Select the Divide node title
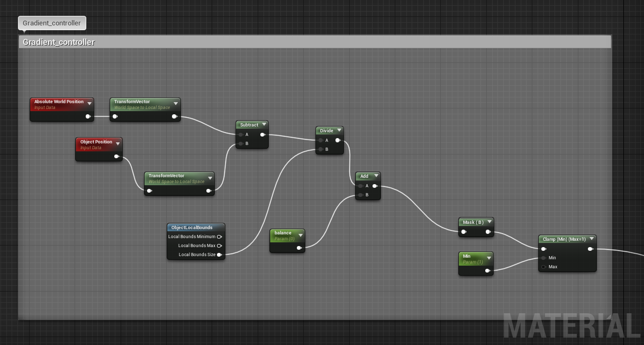 pos(326,131)
